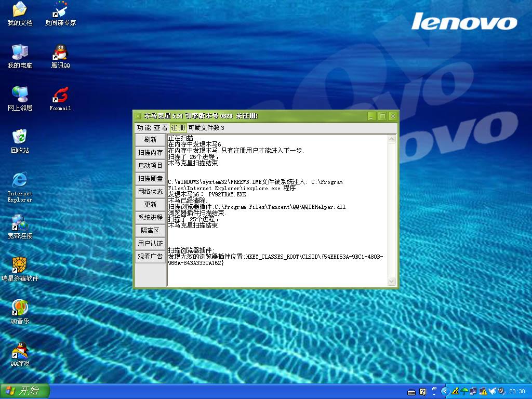Click the 23:30 clock in the taskbar
Viewport: 532px width, 399px height.
point(517,392)
